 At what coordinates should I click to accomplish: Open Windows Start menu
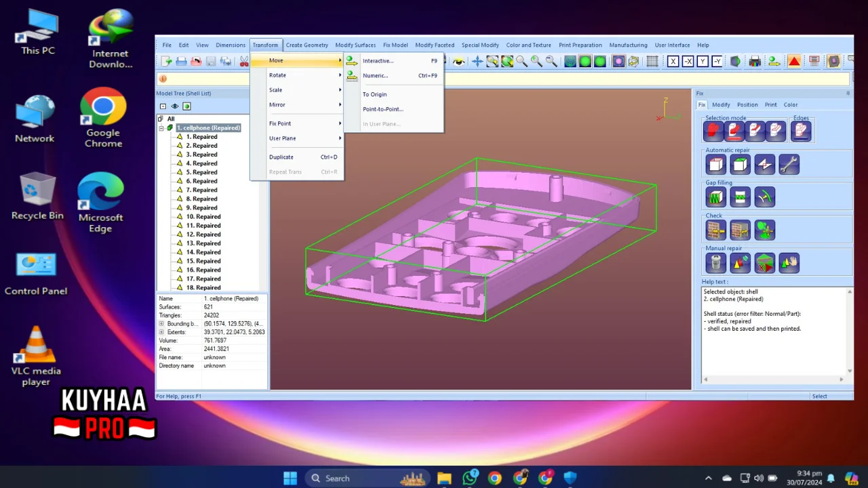click(x=290, y=479)
